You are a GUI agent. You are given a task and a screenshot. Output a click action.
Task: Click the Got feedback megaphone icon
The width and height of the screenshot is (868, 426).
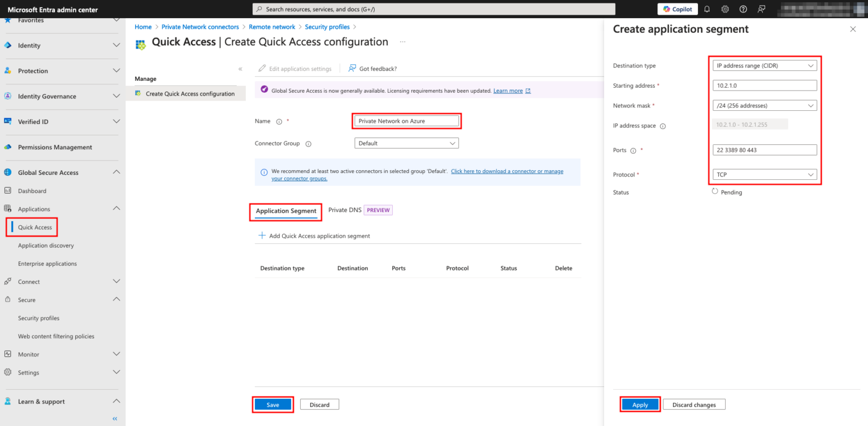tap(351, 68)
